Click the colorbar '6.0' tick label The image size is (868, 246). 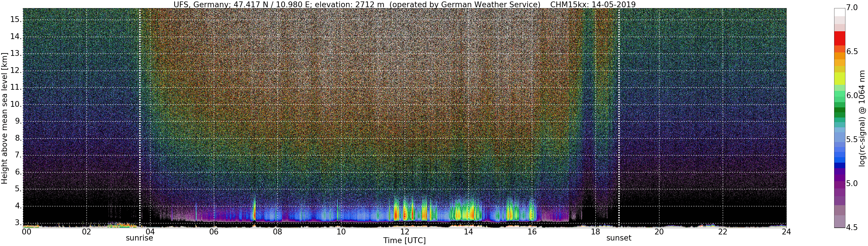click(x=852, y=96)
